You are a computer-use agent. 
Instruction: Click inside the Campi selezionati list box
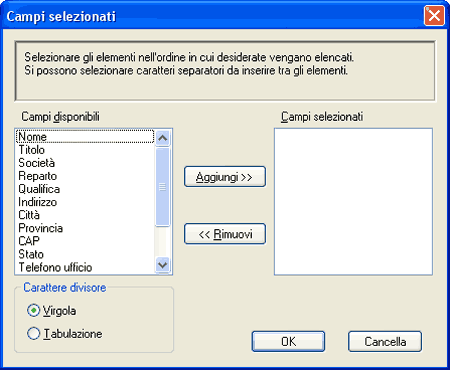pos(353,202)
